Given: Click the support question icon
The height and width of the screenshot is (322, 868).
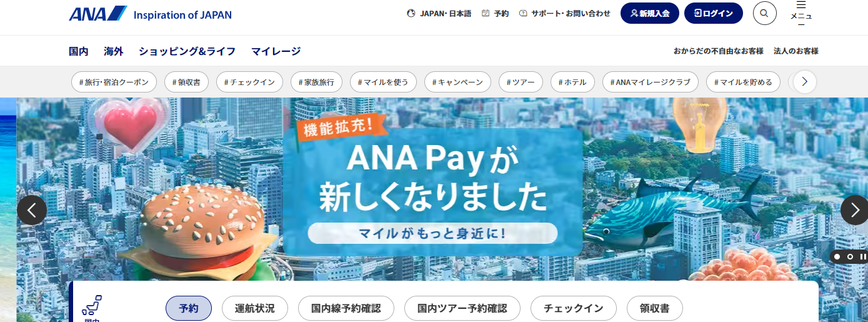Looking at the screenshot, I should tap(524, 13).
